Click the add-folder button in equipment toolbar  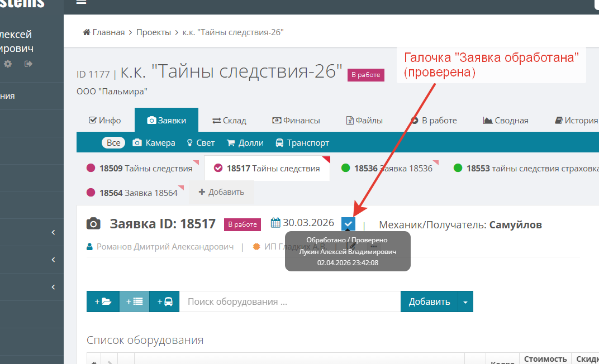(103, 301)
